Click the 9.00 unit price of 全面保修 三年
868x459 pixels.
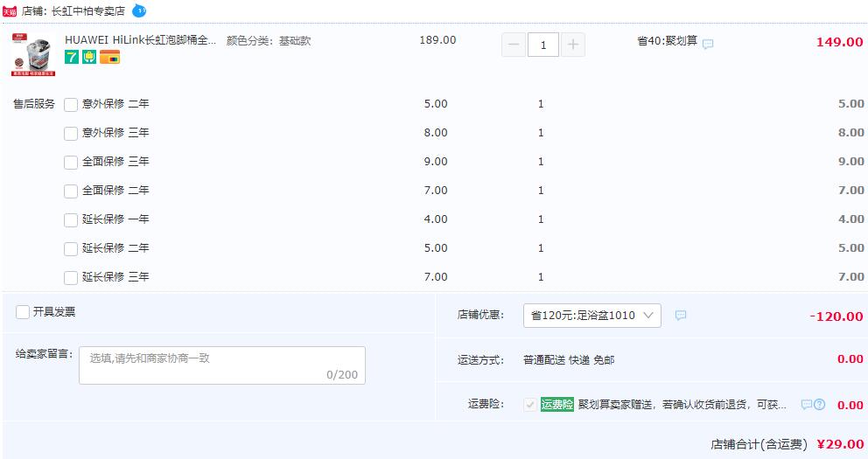[436, 162]
